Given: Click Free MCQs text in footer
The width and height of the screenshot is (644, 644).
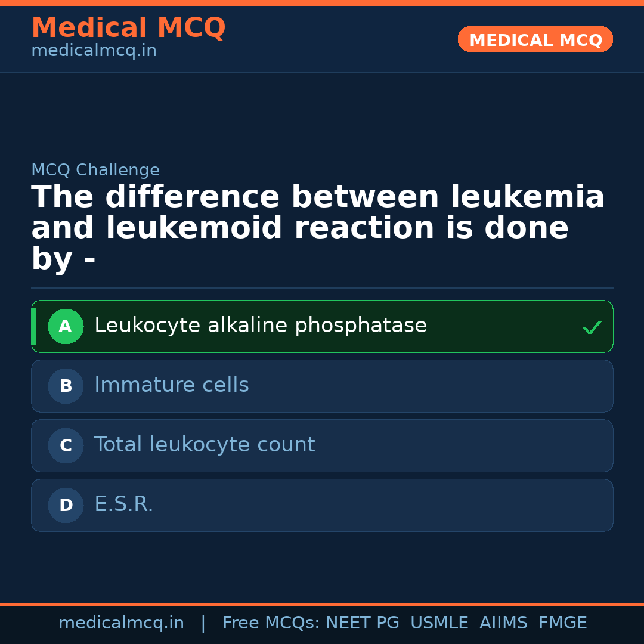Looking at the screenshot, I should (271, 623).
